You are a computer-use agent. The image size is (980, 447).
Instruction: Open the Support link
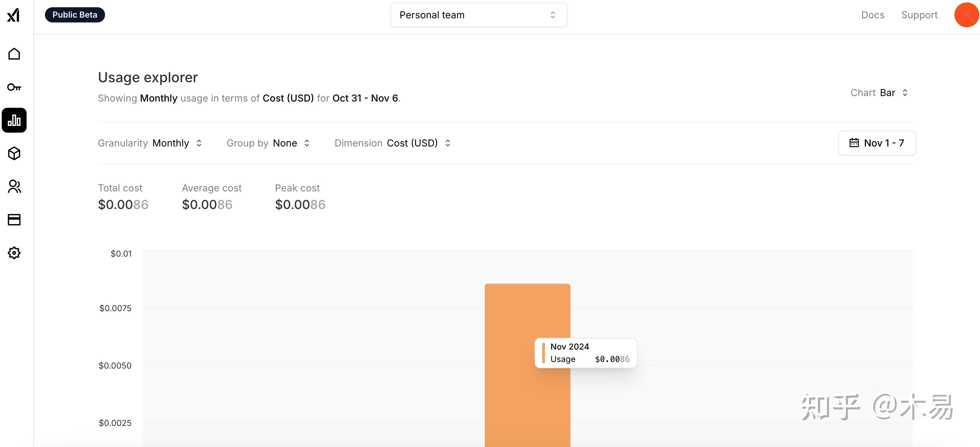pyautogui.click(x=919, y=15)
